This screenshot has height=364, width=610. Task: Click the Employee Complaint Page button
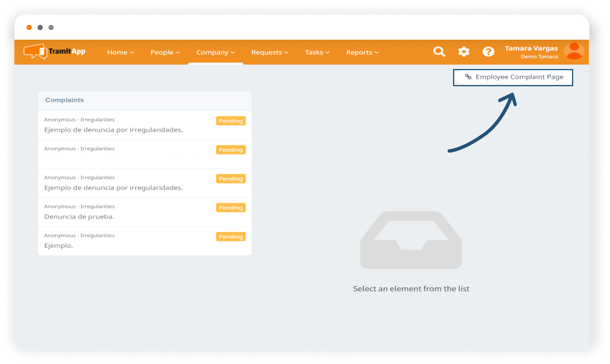(x=513, y=77)
